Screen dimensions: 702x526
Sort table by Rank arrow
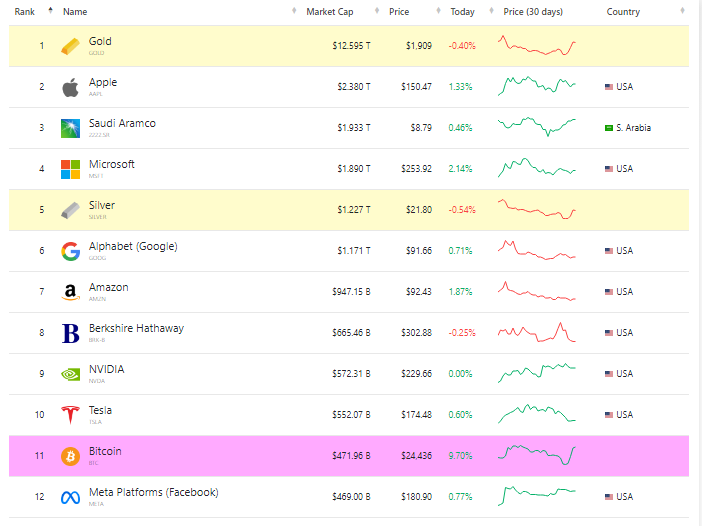(x=51, y=10)
